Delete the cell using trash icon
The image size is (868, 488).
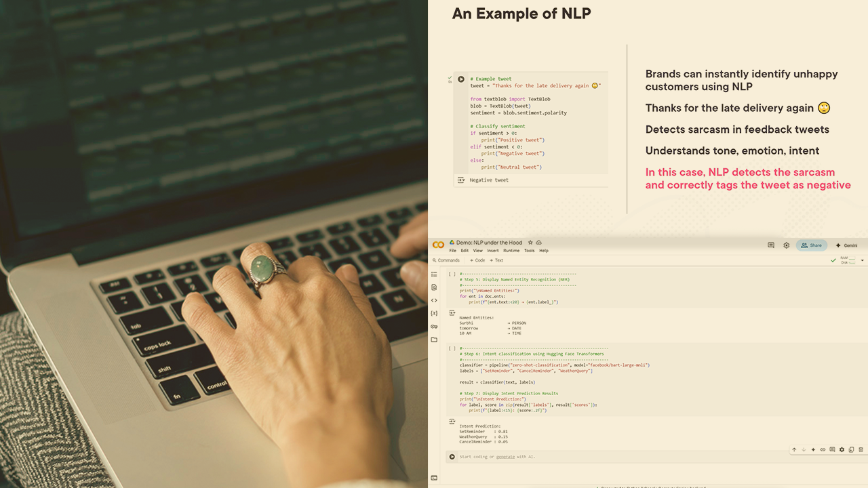(861, 449)
